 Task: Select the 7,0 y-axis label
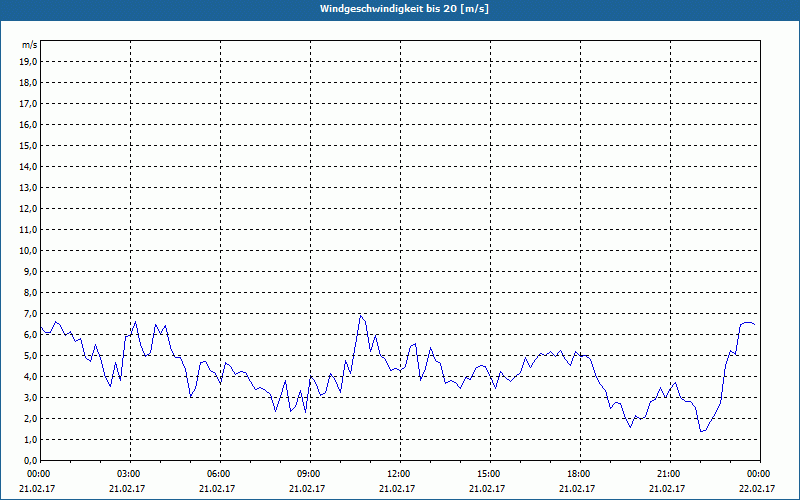tap(30, 314)
